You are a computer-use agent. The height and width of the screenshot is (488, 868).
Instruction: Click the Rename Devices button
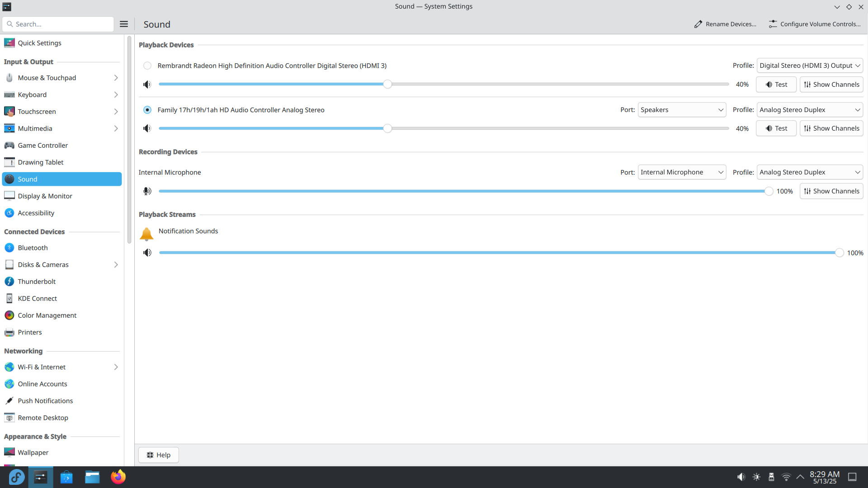coord(725,24)
